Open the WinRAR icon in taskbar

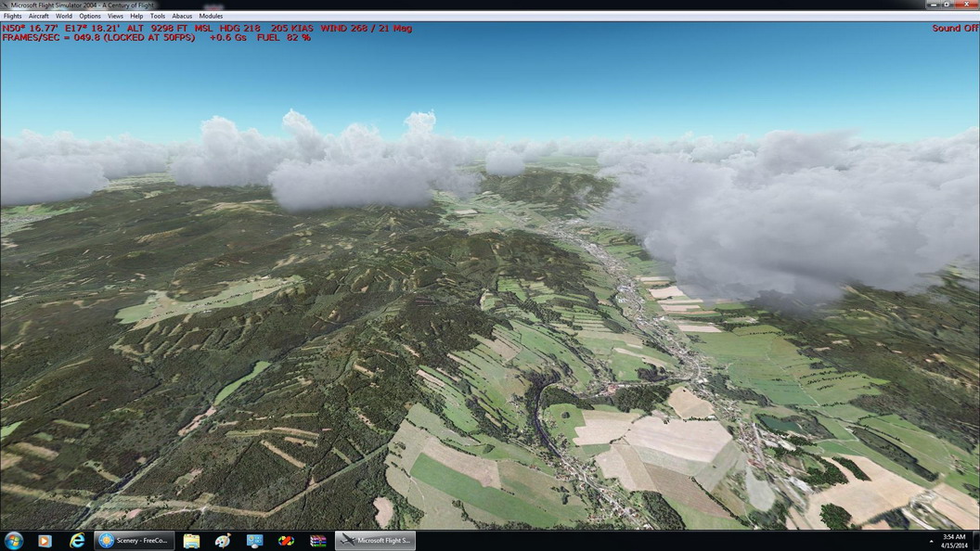pos(318,541)
